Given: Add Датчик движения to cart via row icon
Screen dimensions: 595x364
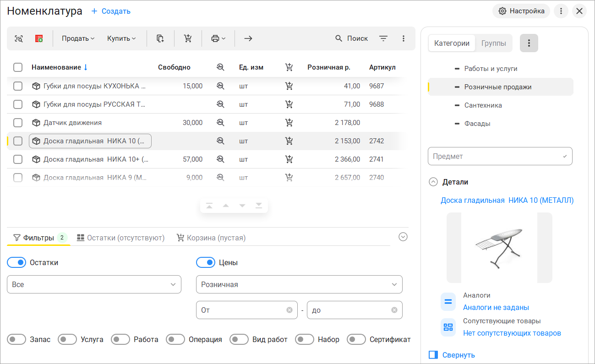Looking at the screenshot, I should [289, 123].
